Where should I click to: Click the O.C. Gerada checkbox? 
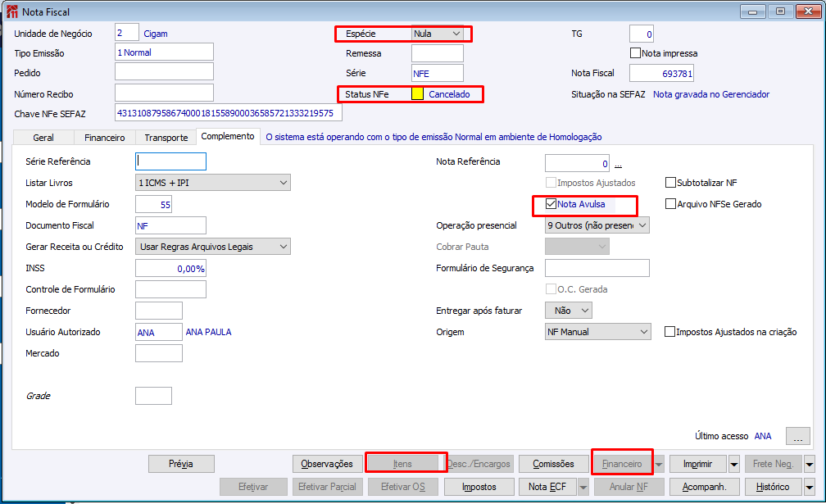tap(551, 289)
